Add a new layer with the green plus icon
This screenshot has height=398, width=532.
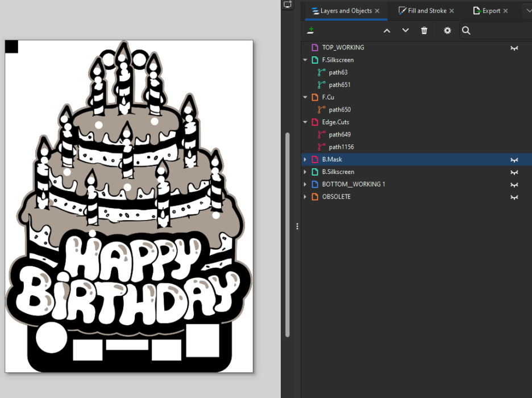tap(310, 30)
